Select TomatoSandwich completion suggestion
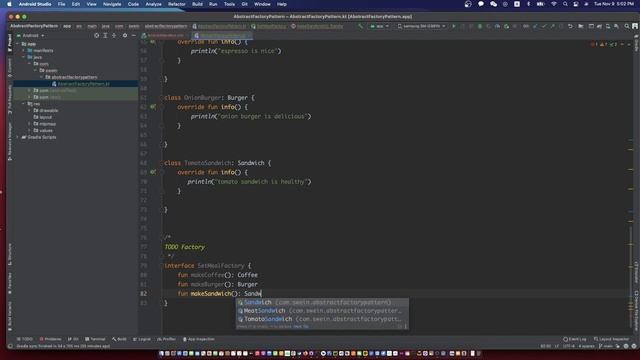The image size is (640, 360). [322, 319]
